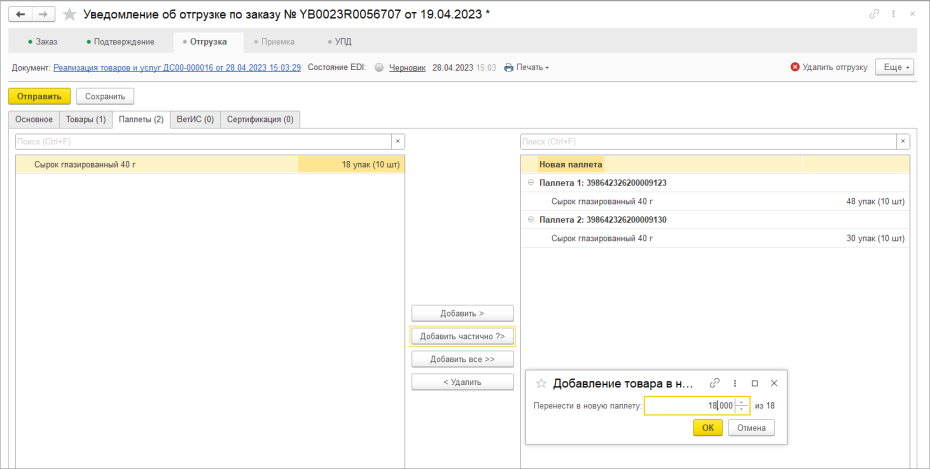This screenshot has width=930, height=469.
Task: Open the Паллеты (2) tab
Action: tap(141, 119)
